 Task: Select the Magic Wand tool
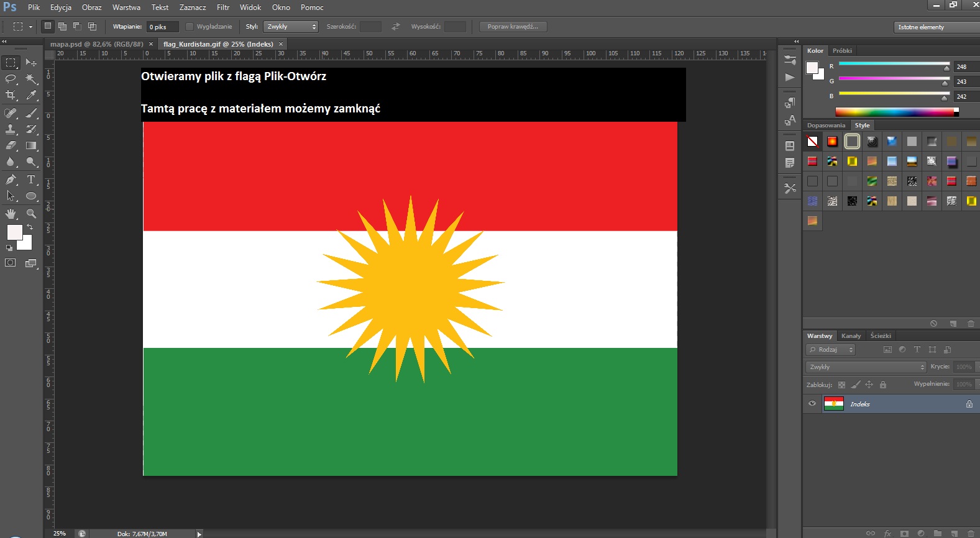click(x=31, y=79)
